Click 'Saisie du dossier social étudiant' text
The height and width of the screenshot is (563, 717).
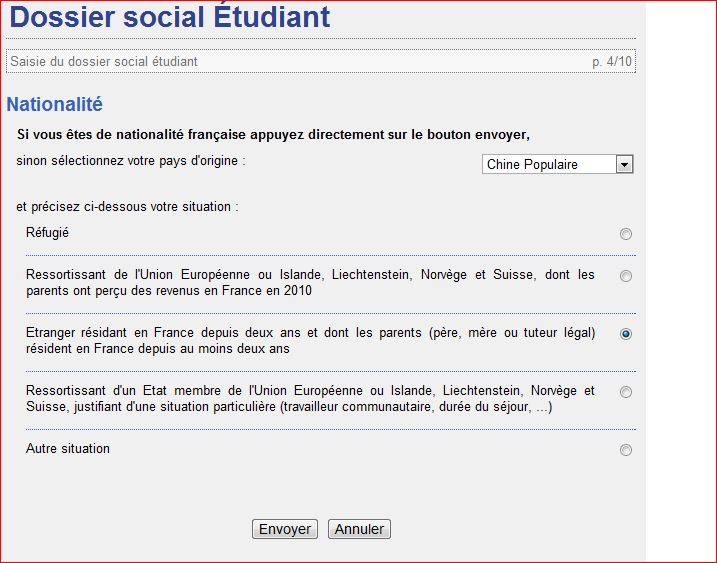coord(104,62)
